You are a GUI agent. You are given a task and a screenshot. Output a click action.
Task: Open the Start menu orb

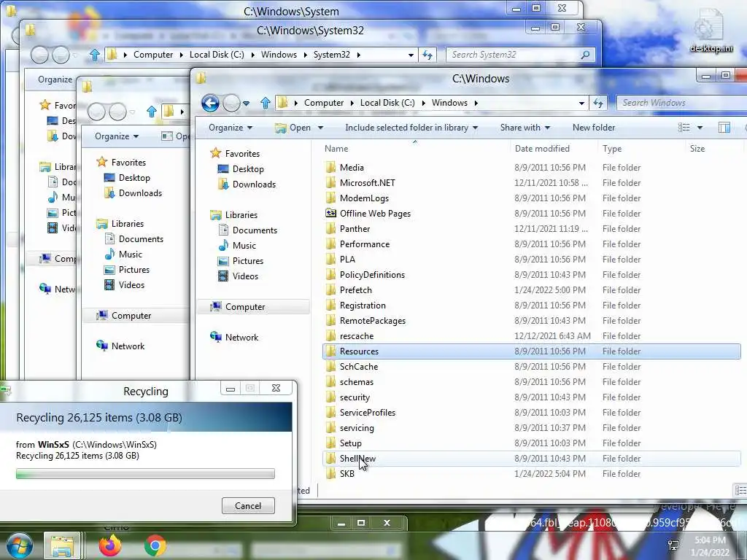(x=19, y=545)
